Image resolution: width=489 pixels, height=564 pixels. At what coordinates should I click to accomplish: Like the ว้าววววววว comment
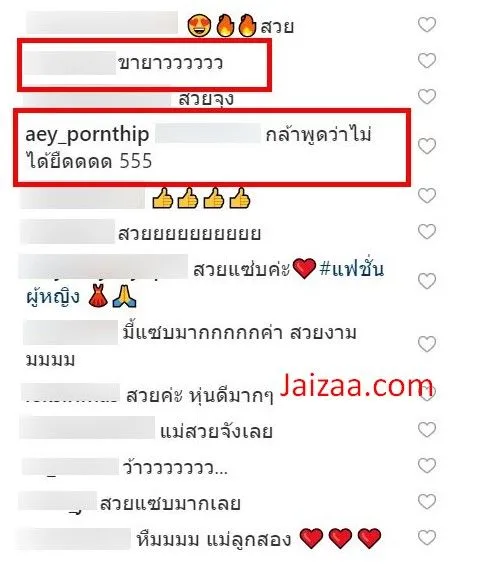[427, 466]
